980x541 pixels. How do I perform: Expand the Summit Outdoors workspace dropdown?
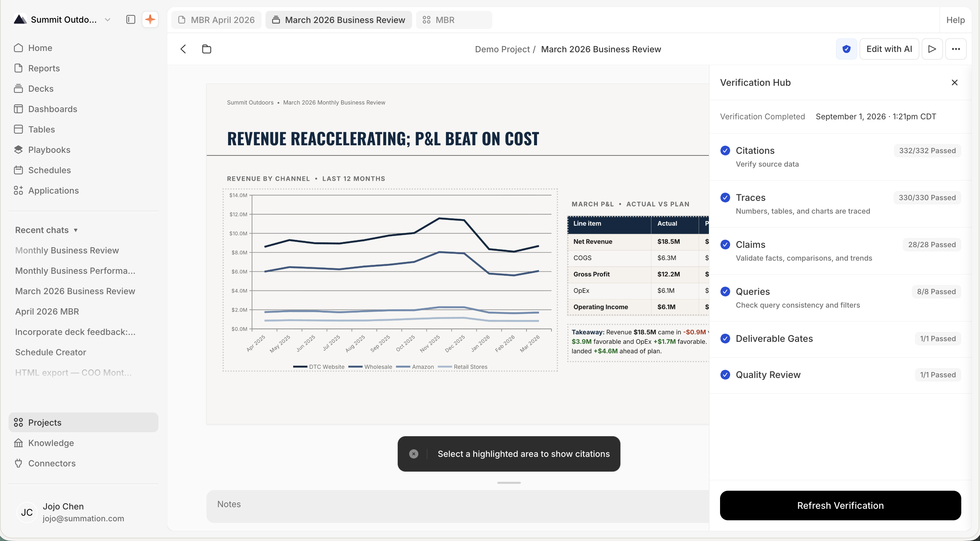point(108,20)
